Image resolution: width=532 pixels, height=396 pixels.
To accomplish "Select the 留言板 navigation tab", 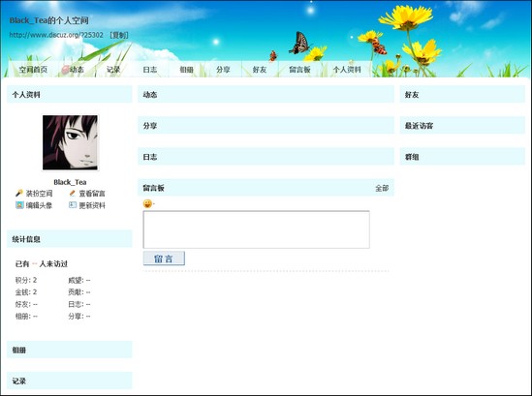I will (299, 70).
